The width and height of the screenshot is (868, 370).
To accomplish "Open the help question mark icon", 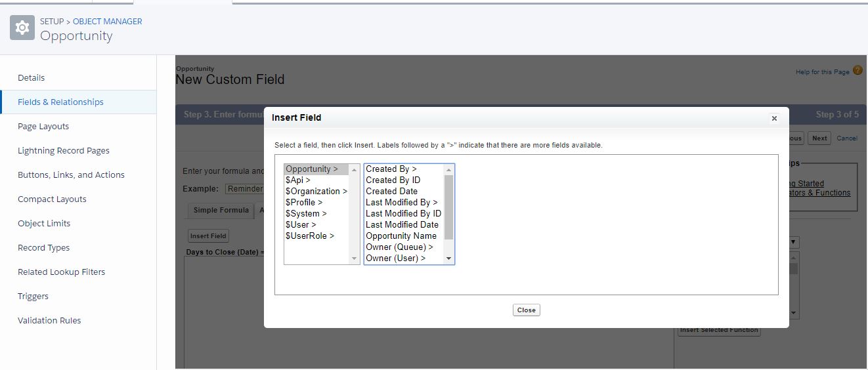I will click(x=857, y=71).
